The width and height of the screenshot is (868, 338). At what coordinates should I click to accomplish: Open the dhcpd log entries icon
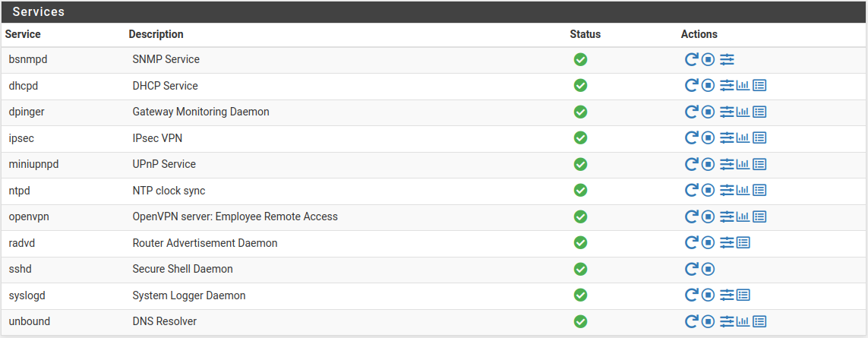coord(759,86)
